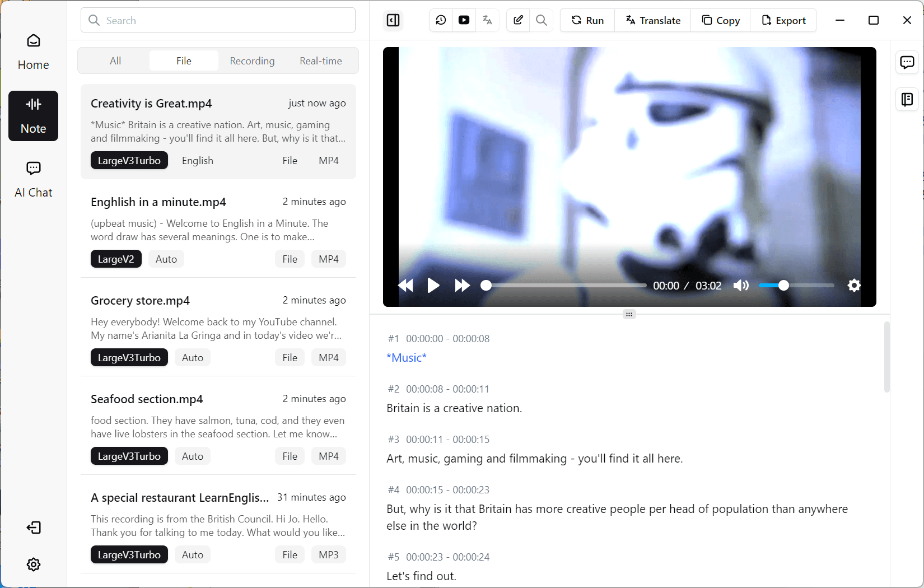
Task: Click the logout icon in sidebar
Action: coord(34,528)
